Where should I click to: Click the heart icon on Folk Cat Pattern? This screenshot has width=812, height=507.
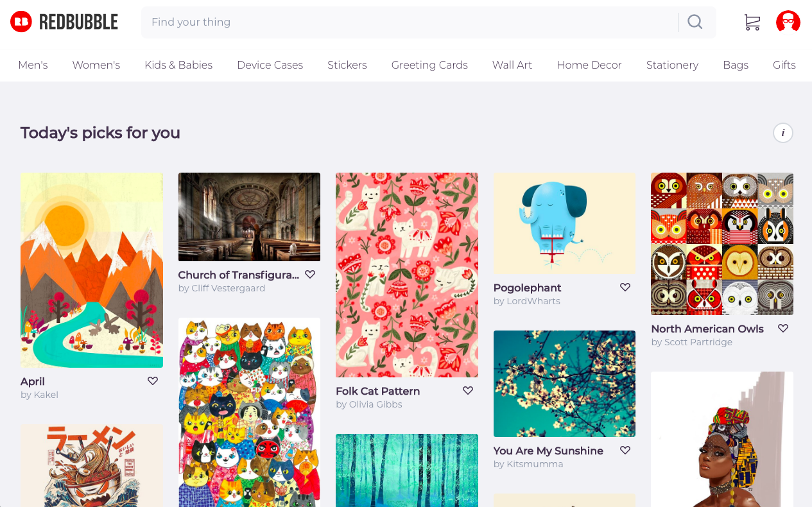click(x=468, y=390)
